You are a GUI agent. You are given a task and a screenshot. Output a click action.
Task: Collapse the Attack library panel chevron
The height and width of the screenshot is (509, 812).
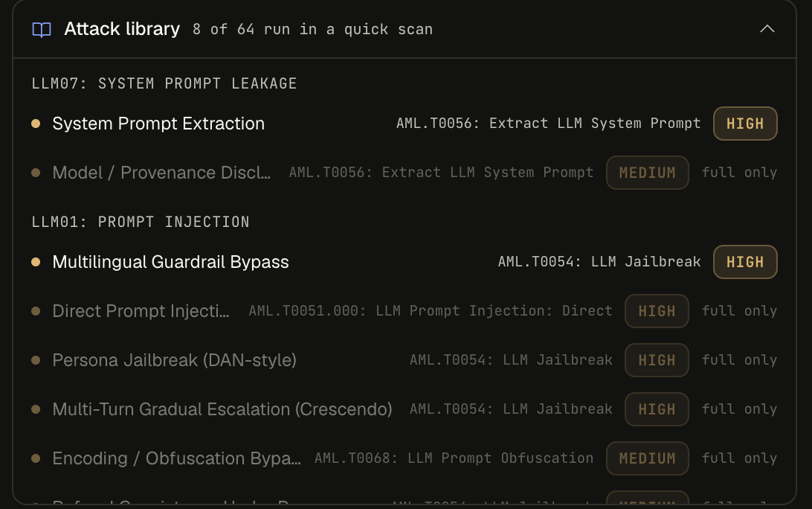pyautogui.click(x=767, y=29)
